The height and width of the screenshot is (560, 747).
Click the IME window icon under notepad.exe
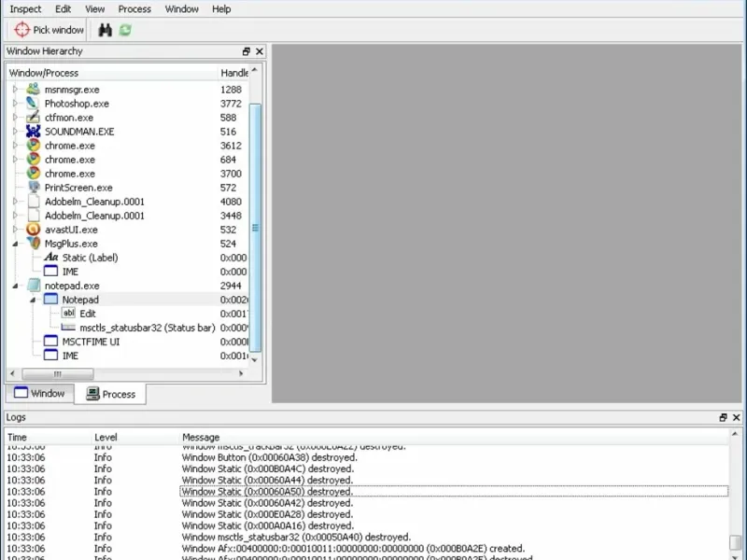[50, 356]
